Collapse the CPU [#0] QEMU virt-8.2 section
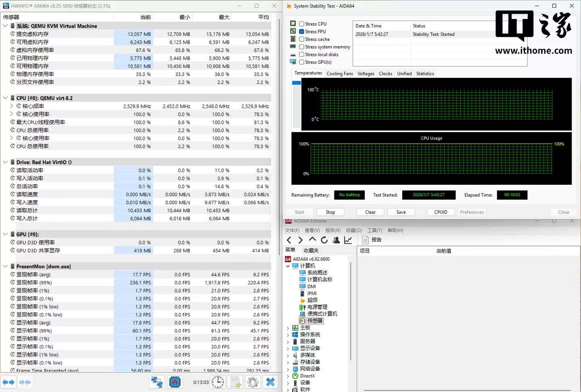This screenshot has height=392, width=581. pos(5,98)
